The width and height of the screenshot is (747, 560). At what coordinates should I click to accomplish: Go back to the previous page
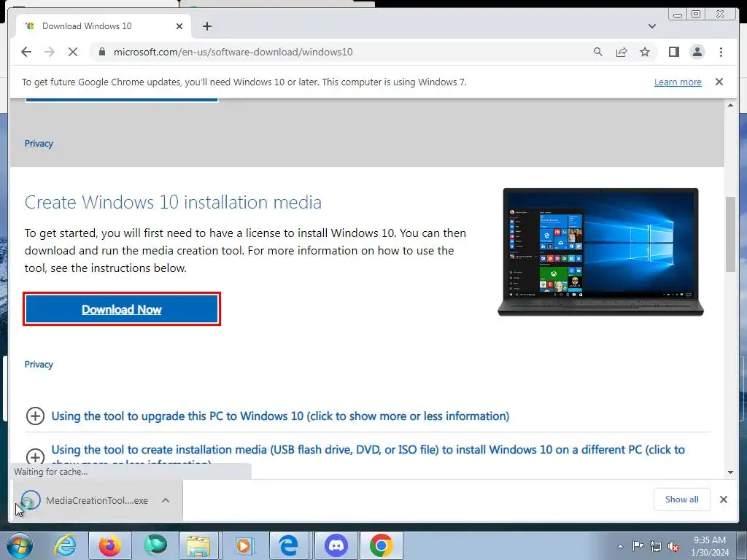coord(26,52)
